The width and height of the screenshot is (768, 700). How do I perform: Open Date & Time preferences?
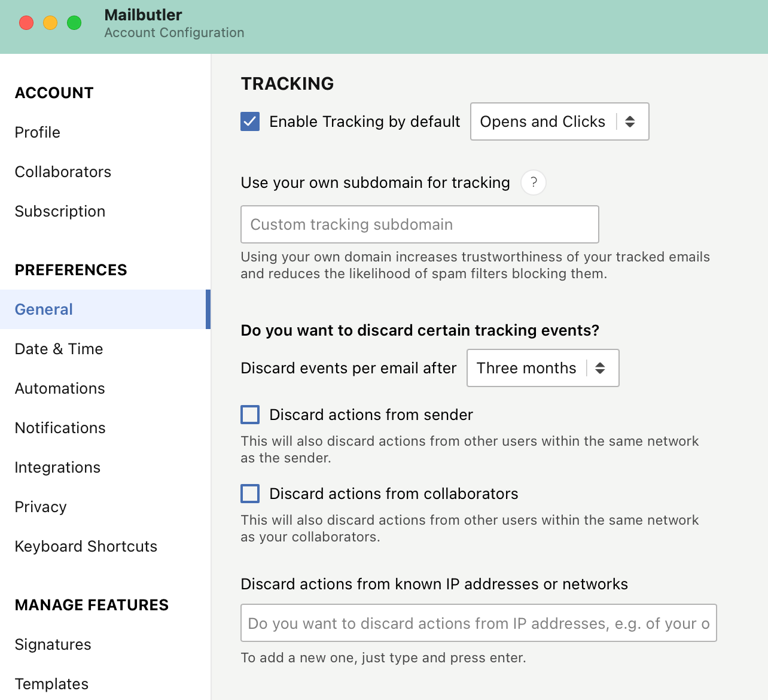coord(59,349)
